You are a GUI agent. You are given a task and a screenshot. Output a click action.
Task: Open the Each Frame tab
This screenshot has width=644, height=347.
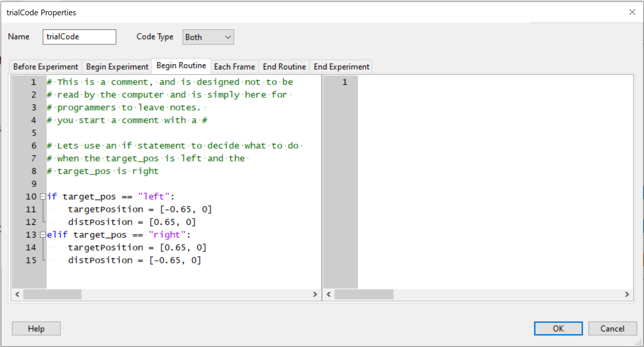[x=234, y=67]
